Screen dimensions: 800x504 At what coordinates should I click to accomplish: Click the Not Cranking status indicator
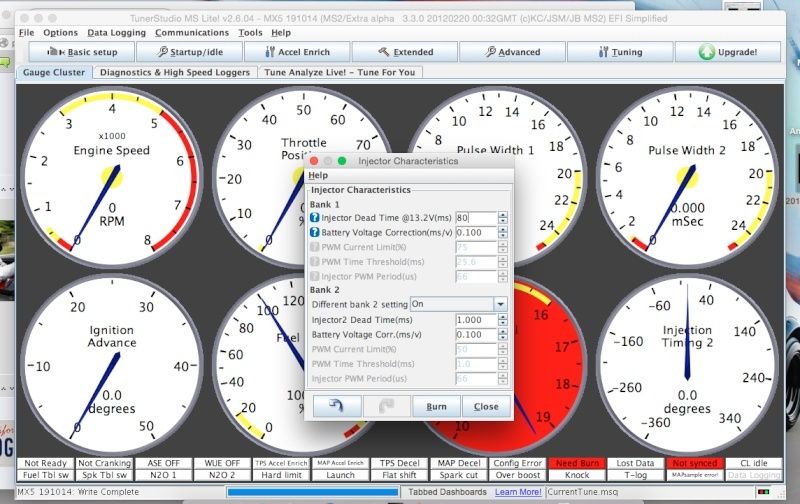pyautogui.click(x=105, y=463)
